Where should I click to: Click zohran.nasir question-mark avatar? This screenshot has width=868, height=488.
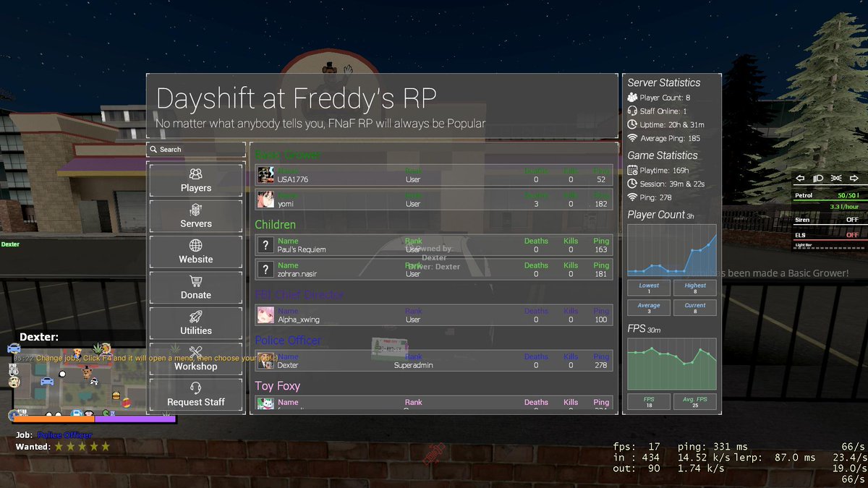click(x=266, y=270)
